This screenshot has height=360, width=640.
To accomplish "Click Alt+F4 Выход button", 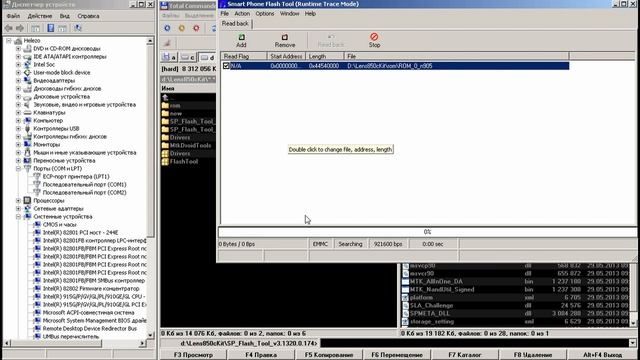I will pos(602,355).
